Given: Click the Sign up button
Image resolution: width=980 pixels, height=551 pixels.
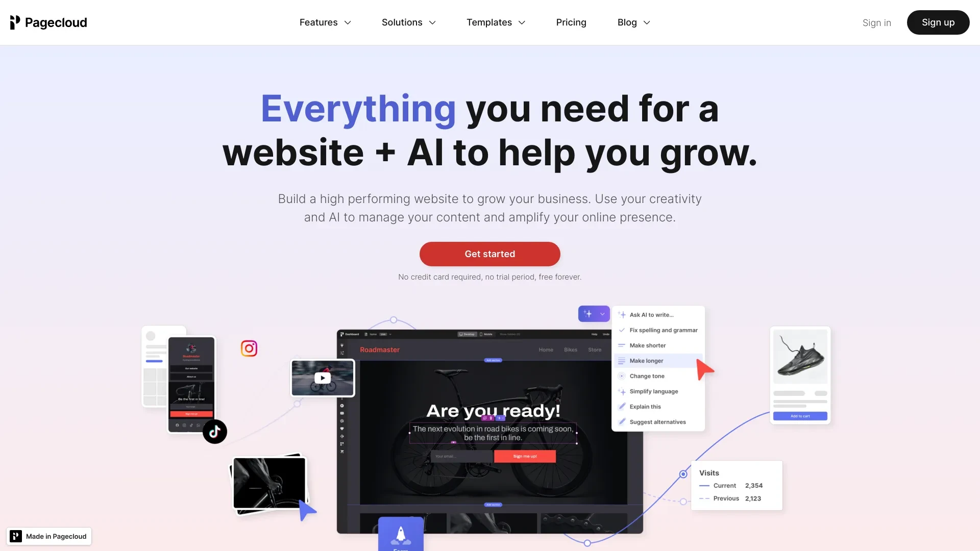Looking at the screenshot, I should 938,22.
